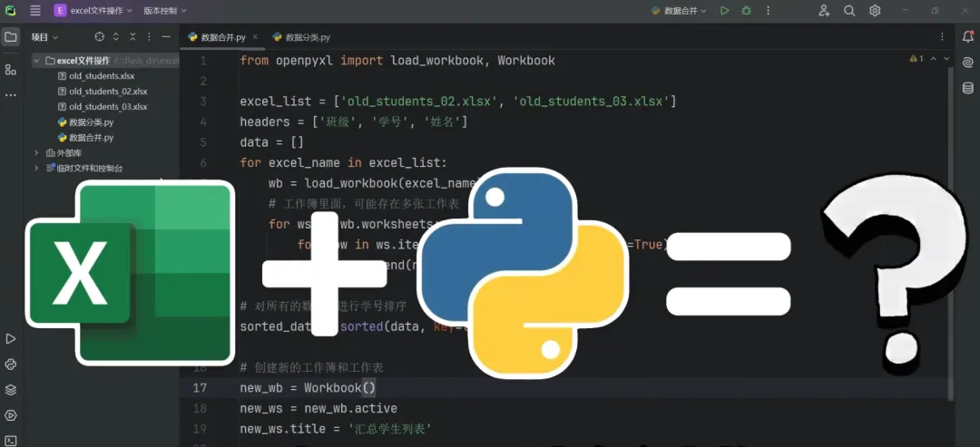
Task: Click the 'excel_list =' code line
Action: [458, 102]
